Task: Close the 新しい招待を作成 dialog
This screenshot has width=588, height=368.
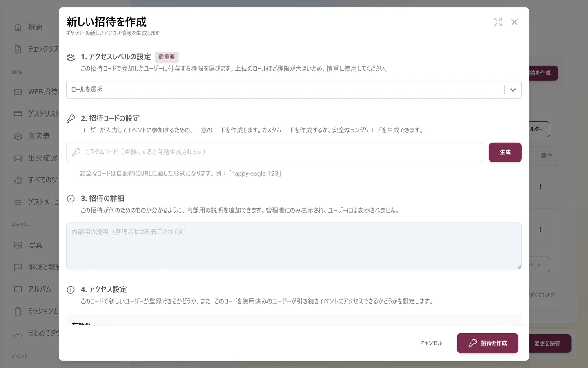Action: pos(514,22)
